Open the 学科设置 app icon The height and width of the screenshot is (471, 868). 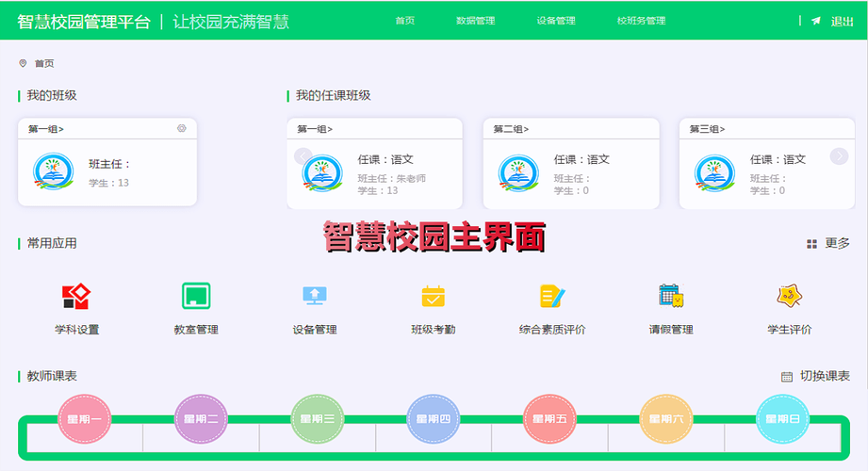[x=75, y=298]
